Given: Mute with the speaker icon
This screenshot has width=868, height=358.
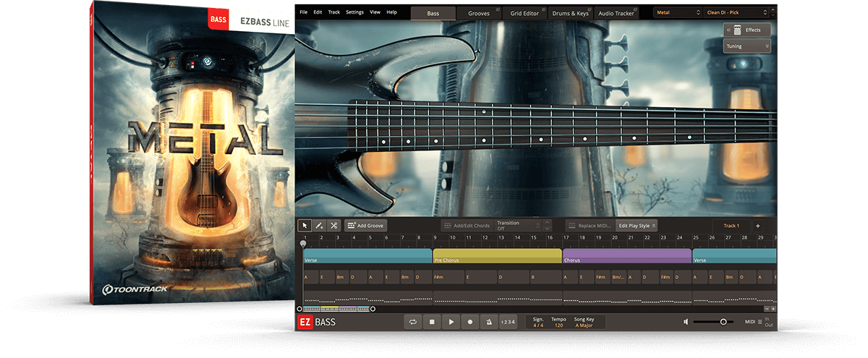Looking at the screenshot, I should pyautogui.click(x=686, y=322).
